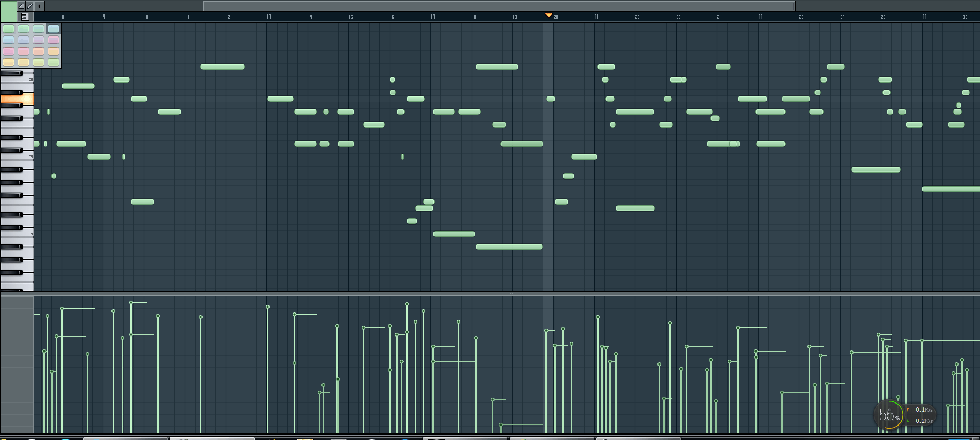Select the lowest long note spanning bars 18 to 19
This screenshot has width=980, height=440.
[x=509, y=247]
